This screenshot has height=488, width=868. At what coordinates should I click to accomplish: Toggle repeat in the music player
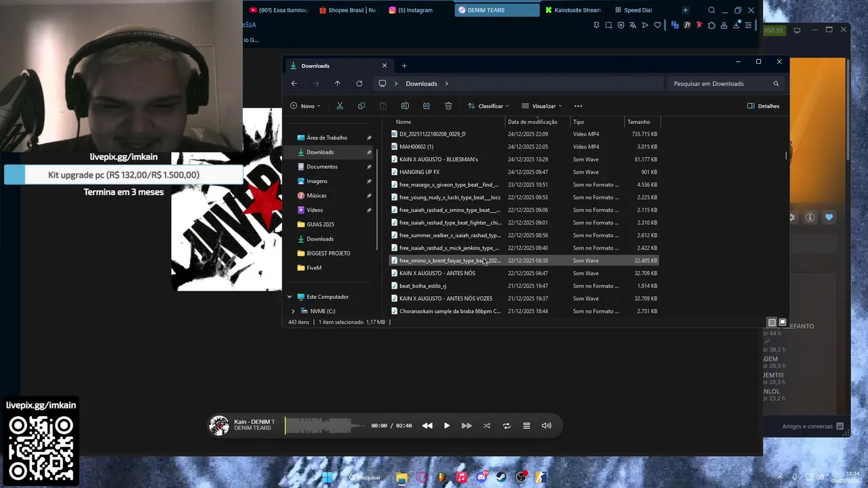point(507,426)
